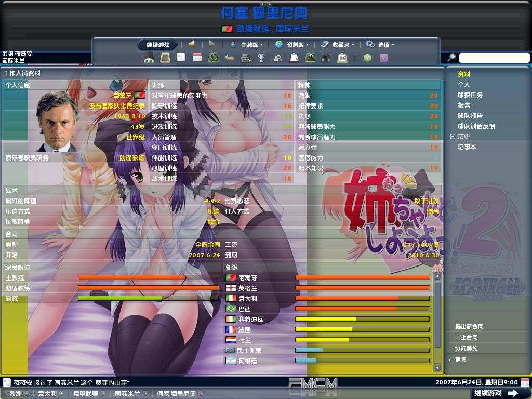Click 提出新合同 action
The width and height of the screenshot is (532, 399).
pyautogui.click(x=469, y=326)
